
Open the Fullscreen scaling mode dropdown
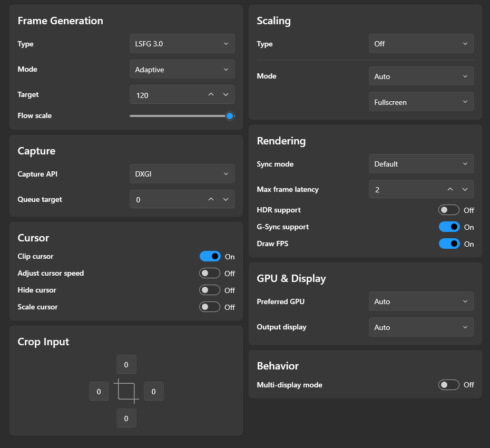tap(421, 102)
